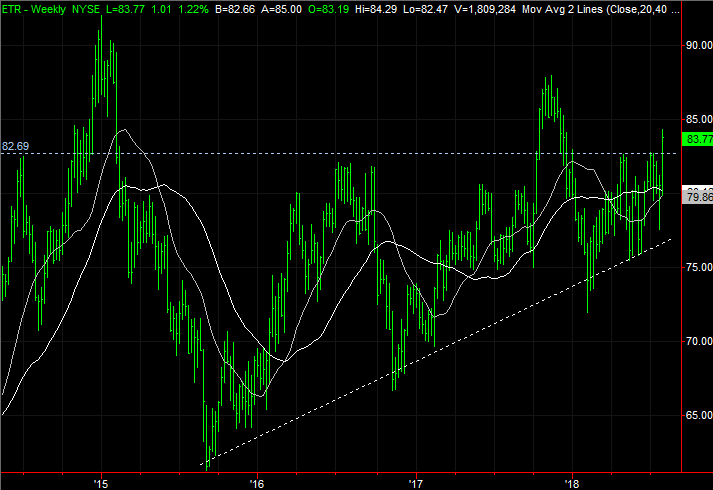Click the A=85.00 ask value
This screenshot has width=713, height=490.
281,9
